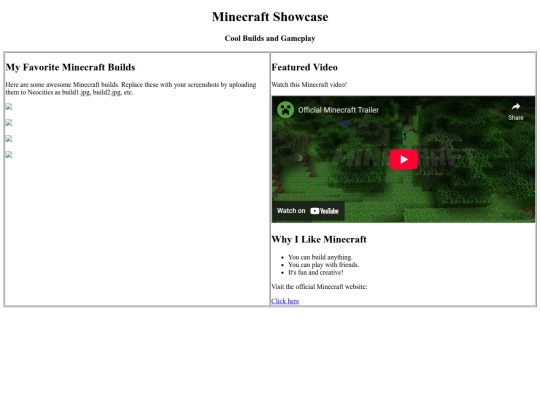Click the You can build anything bullet

click(x=320, y=257)
